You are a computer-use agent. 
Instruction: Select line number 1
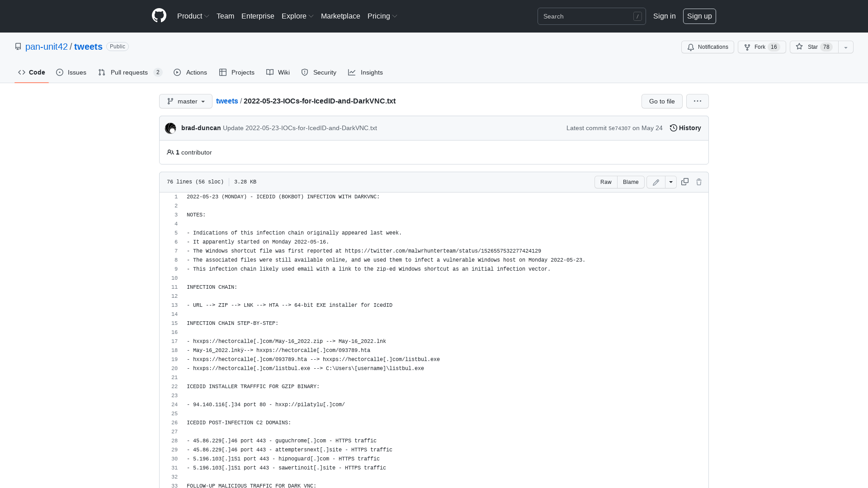pos(176,197)
